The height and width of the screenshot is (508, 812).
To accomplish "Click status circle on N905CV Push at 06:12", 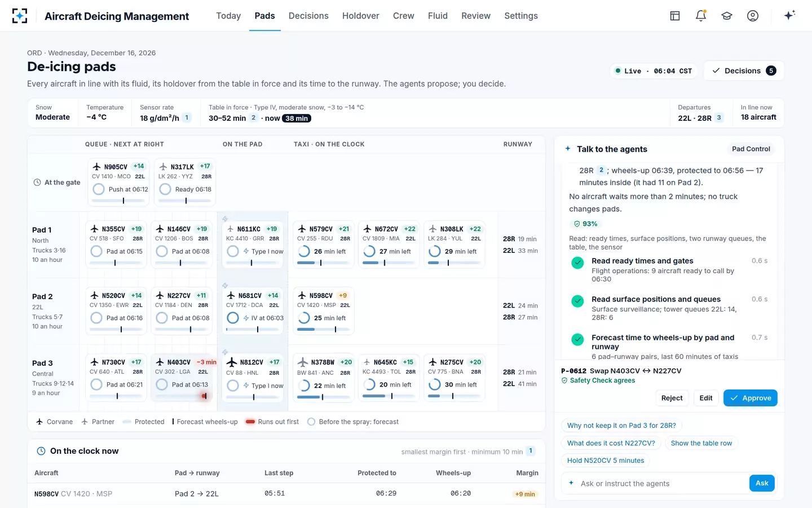I will click(x=99, y=189).
